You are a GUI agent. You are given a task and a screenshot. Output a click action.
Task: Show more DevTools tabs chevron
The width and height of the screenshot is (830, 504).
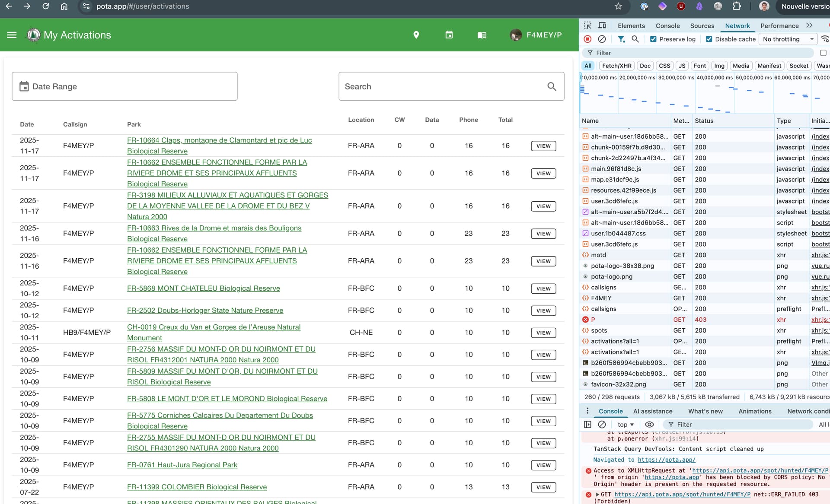809,25
